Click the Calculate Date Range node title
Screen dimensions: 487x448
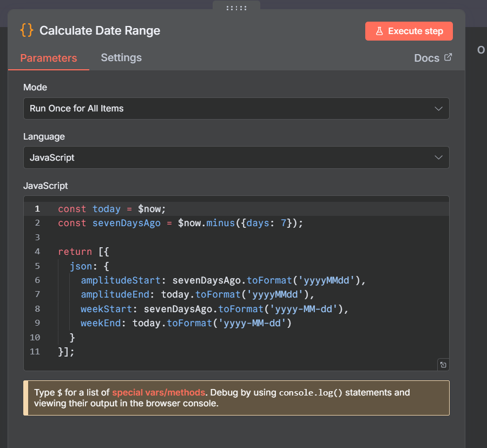click(100, 30)
